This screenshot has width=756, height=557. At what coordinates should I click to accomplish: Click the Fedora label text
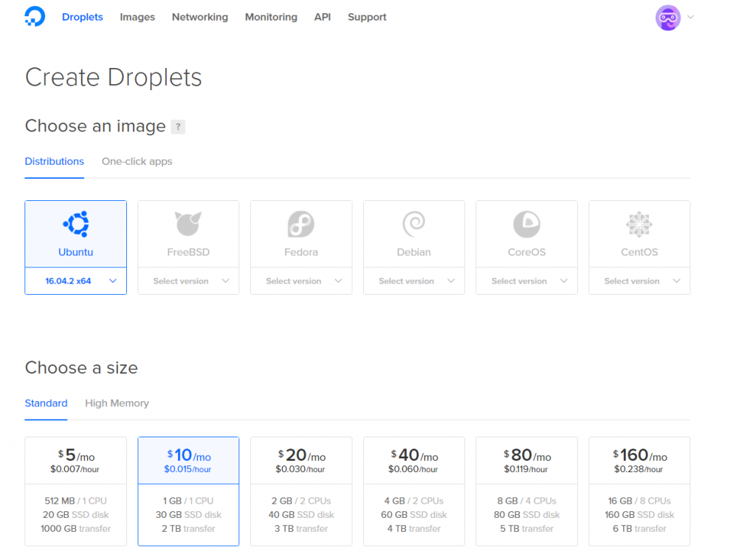click(301, 252)
